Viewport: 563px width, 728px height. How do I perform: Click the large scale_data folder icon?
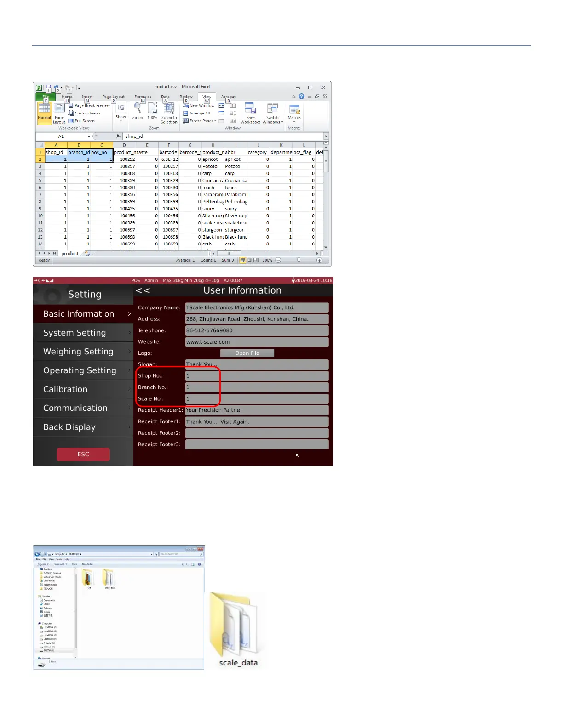point(238,630)
